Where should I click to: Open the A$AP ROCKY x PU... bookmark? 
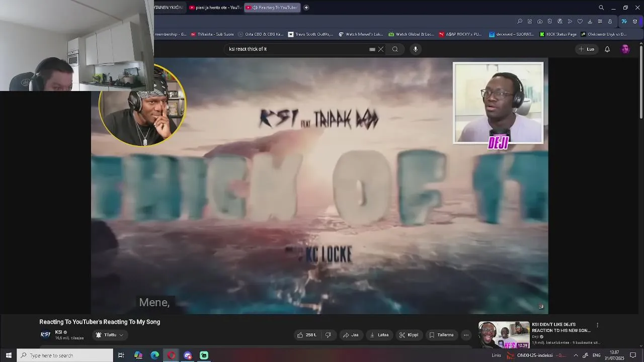point(460,34)
